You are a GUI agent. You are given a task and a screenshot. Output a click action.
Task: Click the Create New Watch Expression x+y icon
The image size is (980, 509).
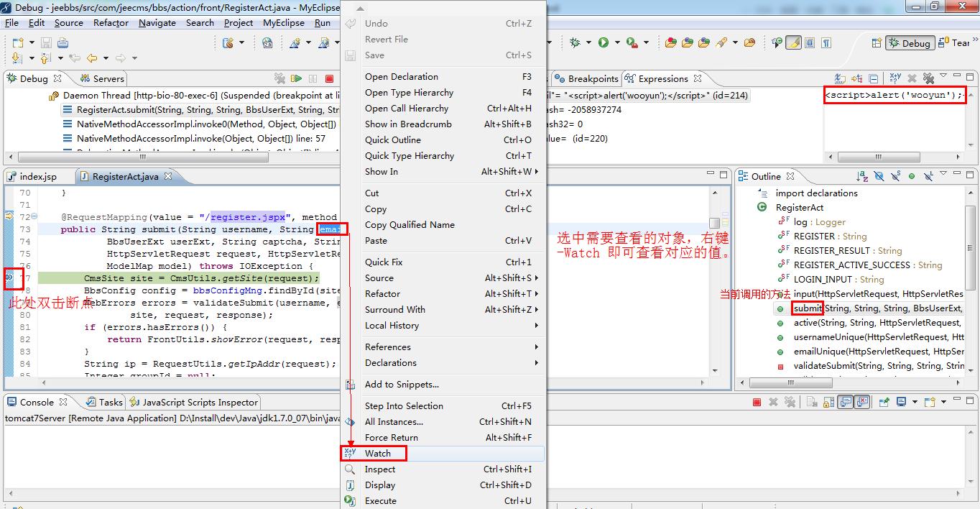(895, 78)
